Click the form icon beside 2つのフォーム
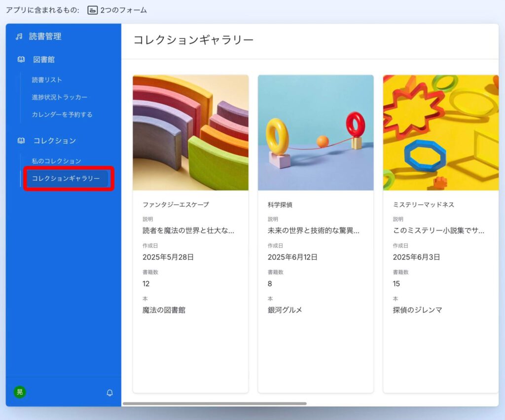Image resolution: width=505 pixels, height=420 pixels. point(92,10)
